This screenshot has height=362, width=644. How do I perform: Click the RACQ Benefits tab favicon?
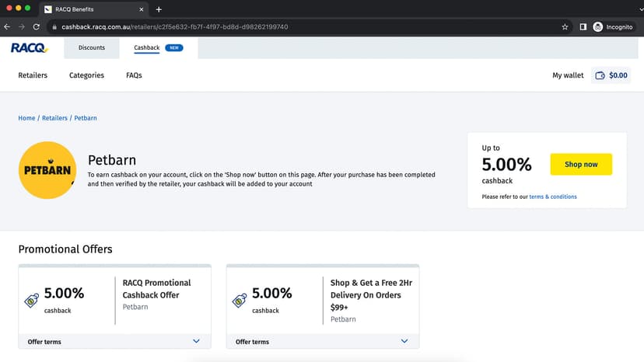[x=48, y=9]
